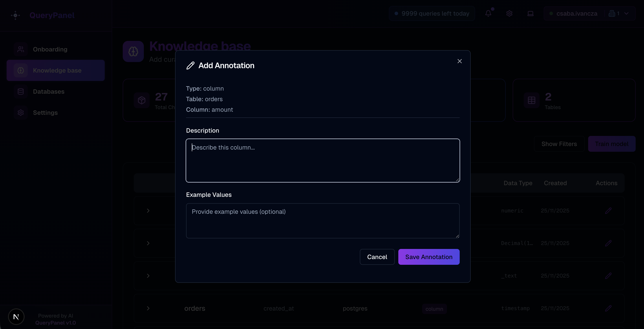Click the cube icon on Total Chunks card

142,100
